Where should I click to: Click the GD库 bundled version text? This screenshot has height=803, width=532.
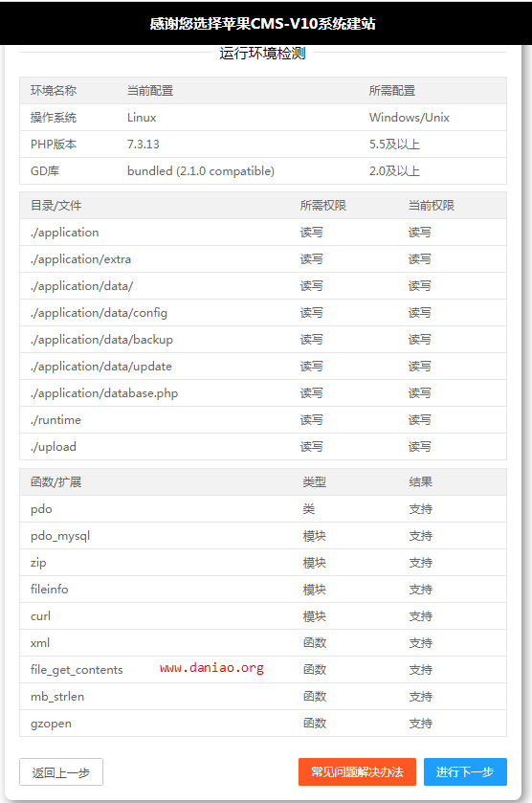(201, 171)
